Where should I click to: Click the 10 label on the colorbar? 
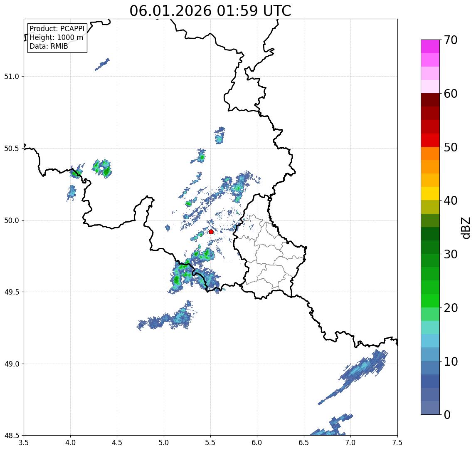click(x=450, y=362)
